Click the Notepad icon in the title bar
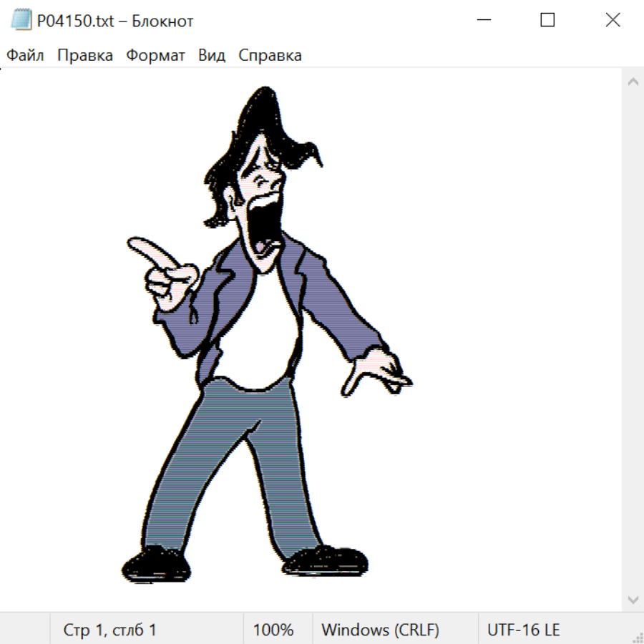 pos(21,20)
